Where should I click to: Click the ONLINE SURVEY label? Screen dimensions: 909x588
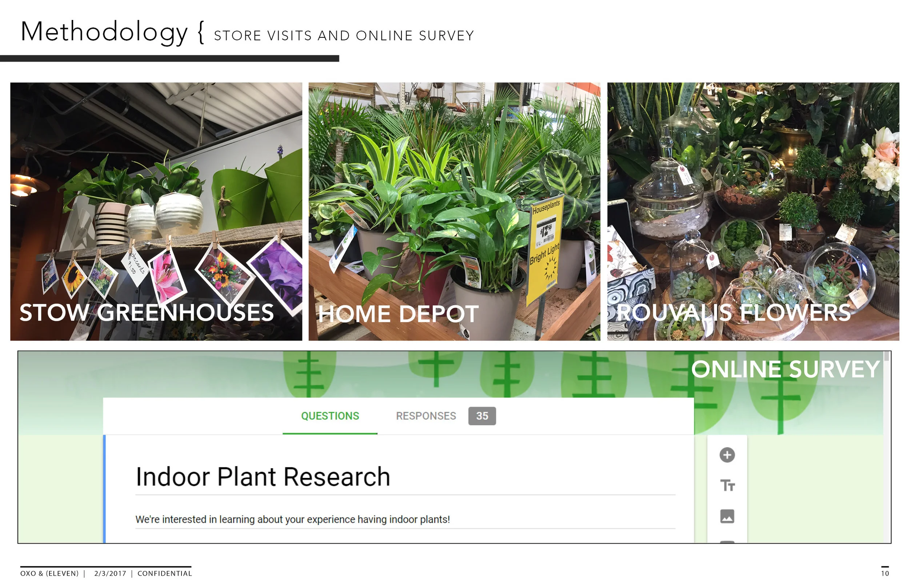click(785, 369)
